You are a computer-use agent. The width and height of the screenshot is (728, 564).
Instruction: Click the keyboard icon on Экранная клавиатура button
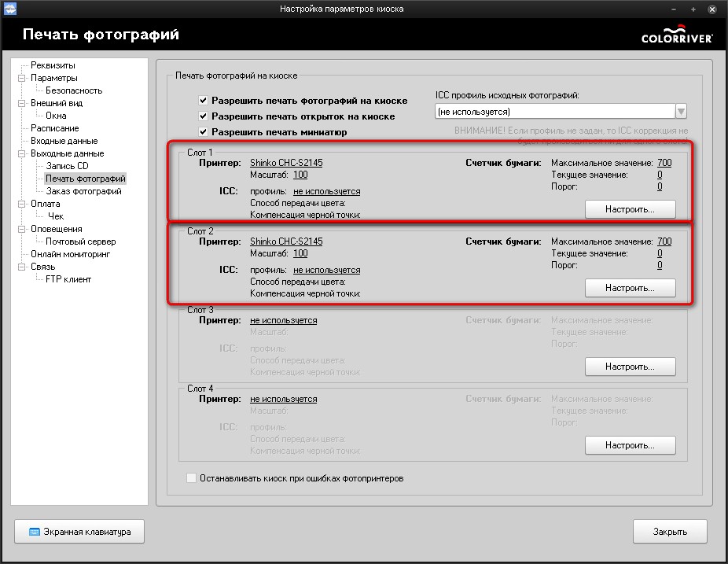pos(35,532)
